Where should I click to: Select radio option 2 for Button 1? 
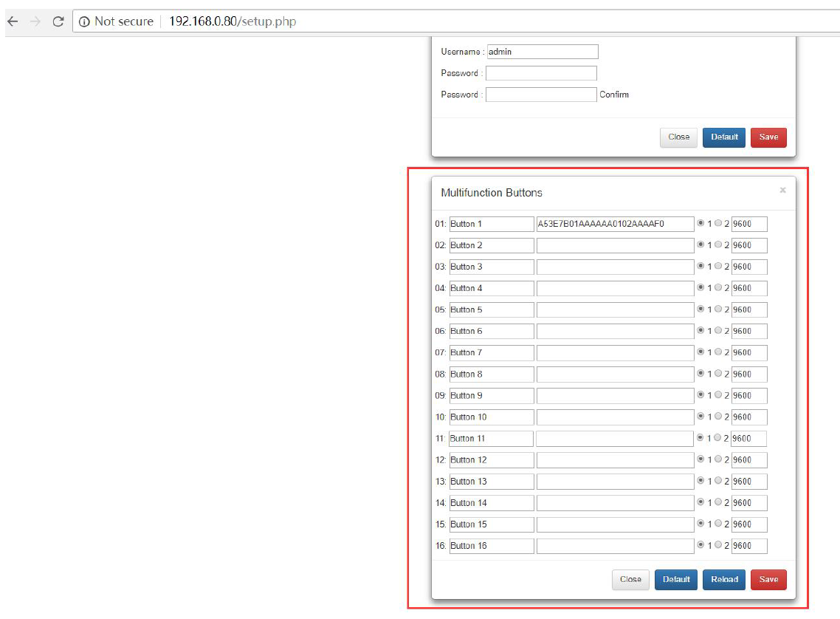[x=718, y=223]
